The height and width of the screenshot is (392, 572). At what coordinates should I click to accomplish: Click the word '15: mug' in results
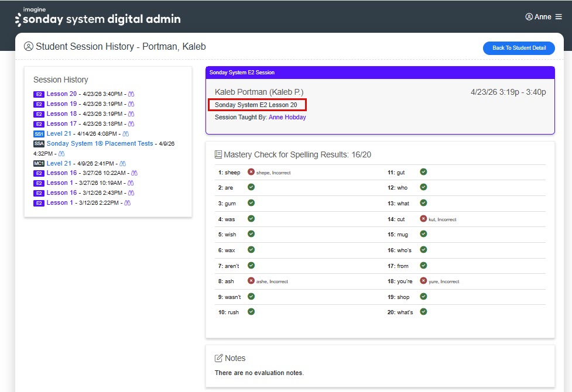pyautogui.click(x=398, y=235)
